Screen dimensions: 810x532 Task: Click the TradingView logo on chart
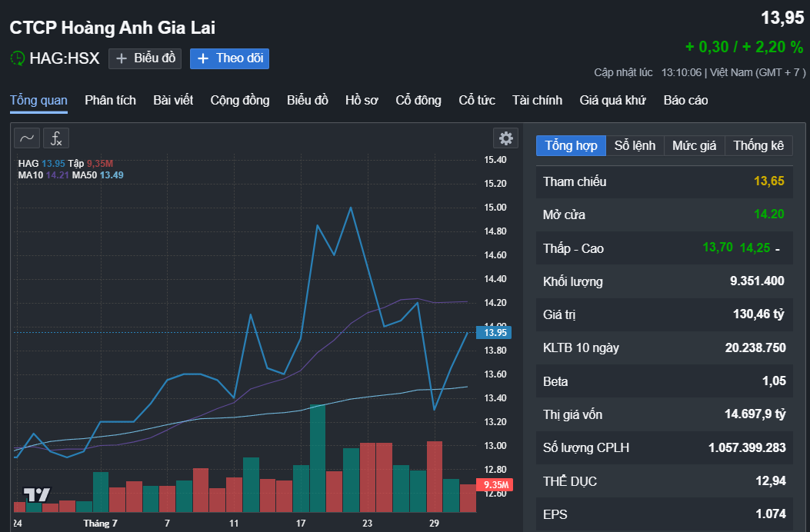(36, 494)
